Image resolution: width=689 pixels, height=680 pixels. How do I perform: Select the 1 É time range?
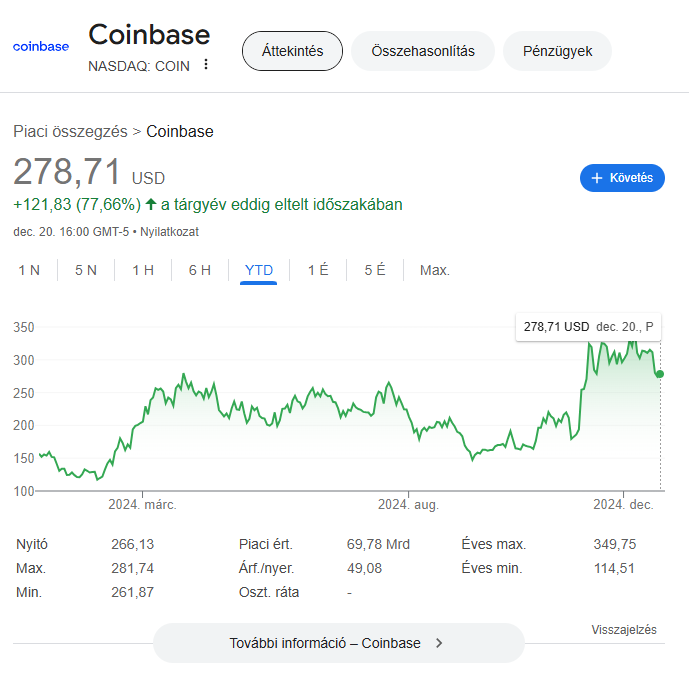pos(318,270)
